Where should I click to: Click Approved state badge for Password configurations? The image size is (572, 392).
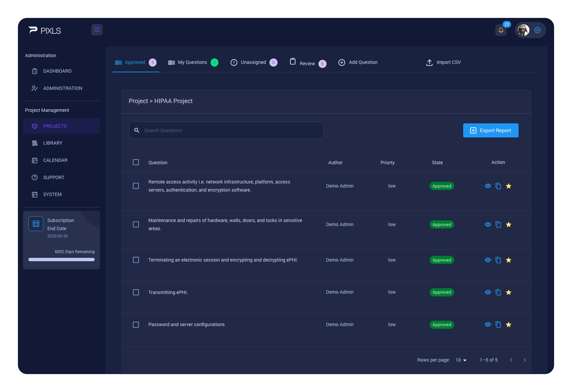pos(442,325)
